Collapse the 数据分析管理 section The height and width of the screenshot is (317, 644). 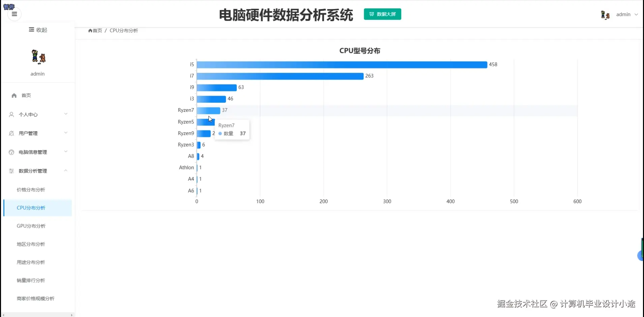(x=38, y=171)
